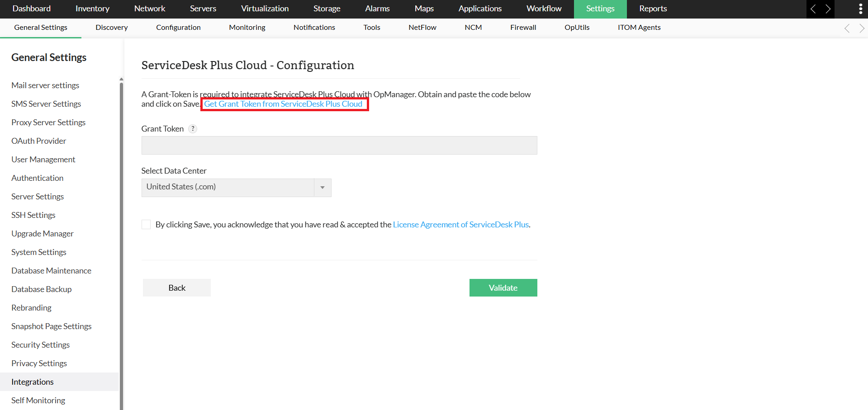Open the License Agreement of ServiceDesk Plus link

point(461,225)
